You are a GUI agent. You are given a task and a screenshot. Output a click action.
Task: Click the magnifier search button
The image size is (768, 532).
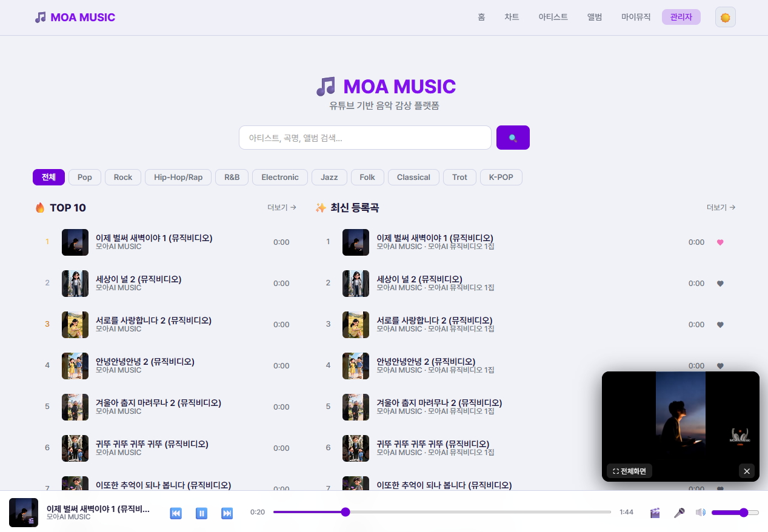pyautogui.click(x=513, y=138)
